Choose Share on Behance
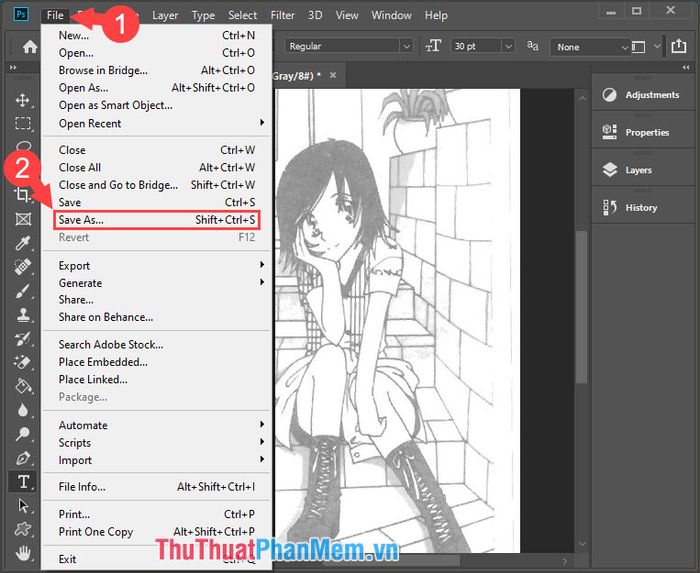 click(156, 317)
